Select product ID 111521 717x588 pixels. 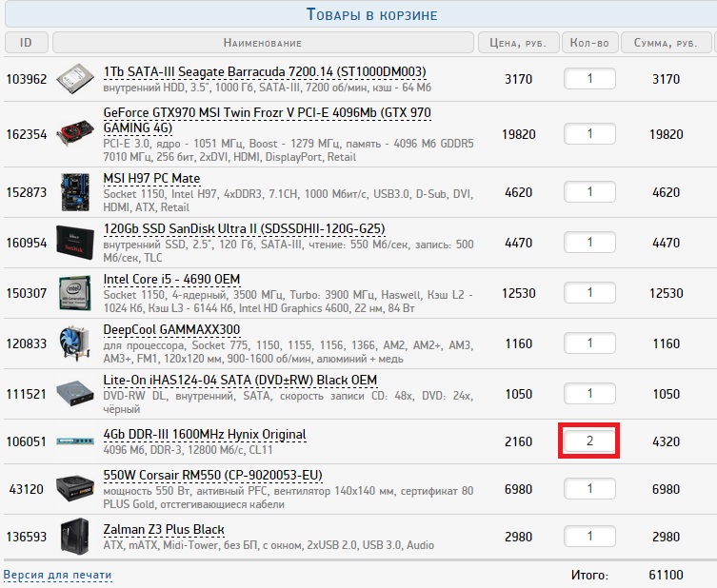[27, 394]
